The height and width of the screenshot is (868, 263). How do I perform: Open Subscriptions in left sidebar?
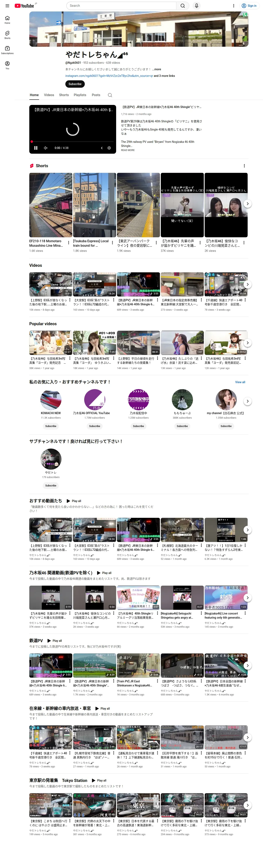click(x=7, y=50)
